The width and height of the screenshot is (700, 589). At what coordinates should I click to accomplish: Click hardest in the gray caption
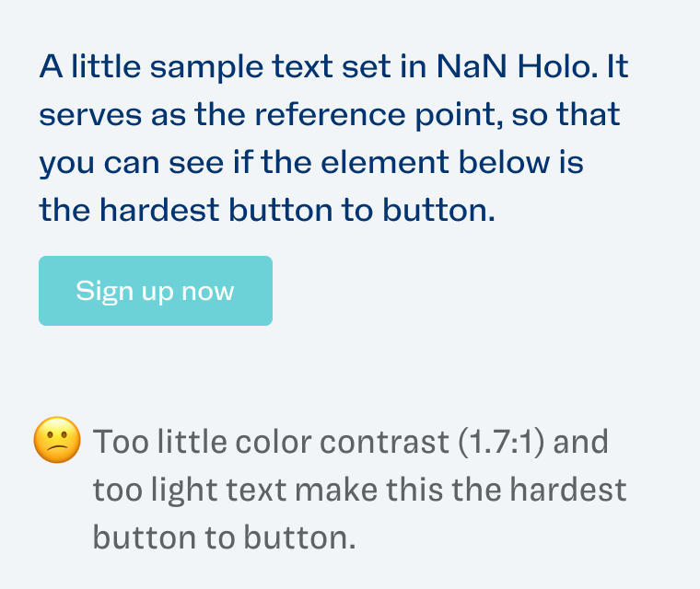click(568, 490)
